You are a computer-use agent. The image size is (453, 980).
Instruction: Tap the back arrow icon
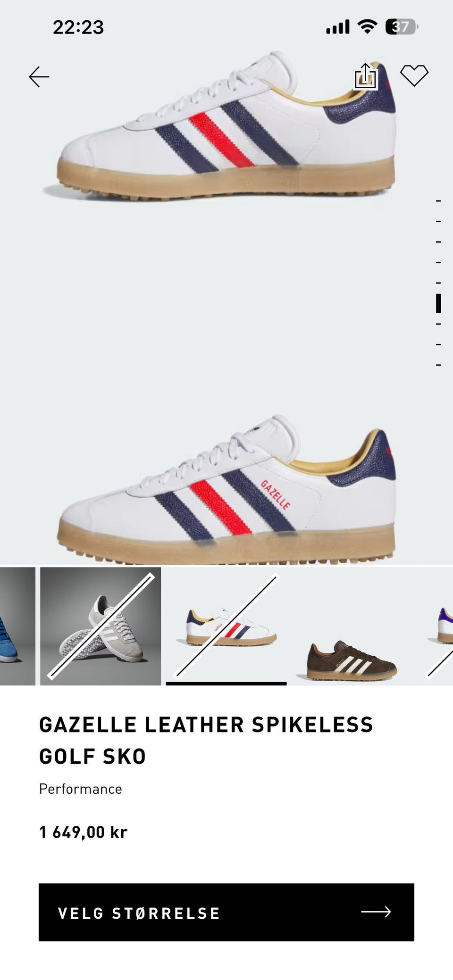click(x=39, y=77)
